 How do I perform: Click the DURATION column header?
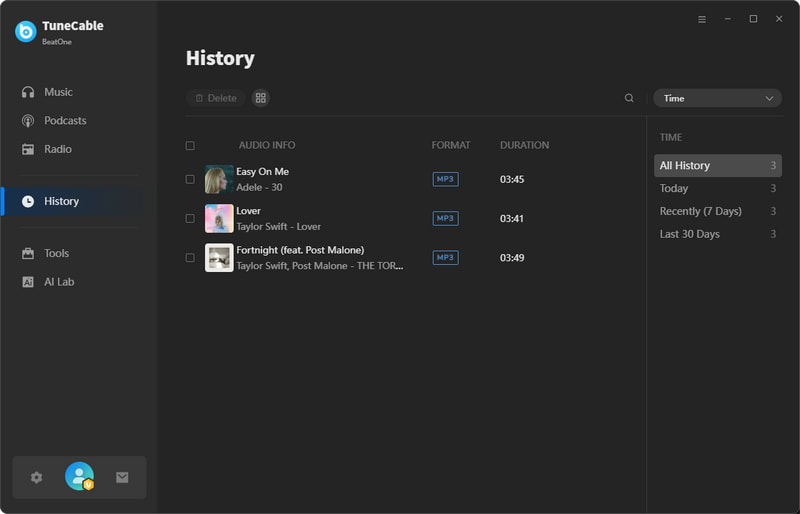[524, 145]
